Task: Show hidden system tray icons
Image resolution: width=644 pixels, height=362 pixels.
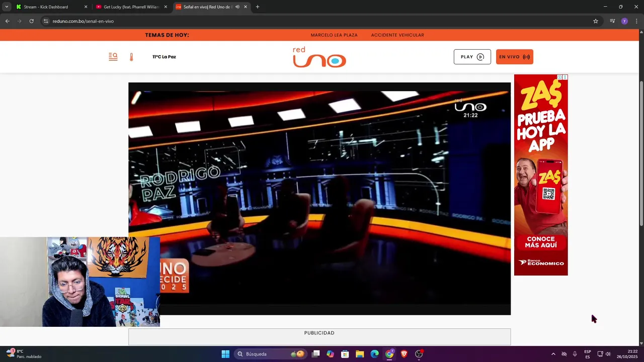Action: point(553,354)
